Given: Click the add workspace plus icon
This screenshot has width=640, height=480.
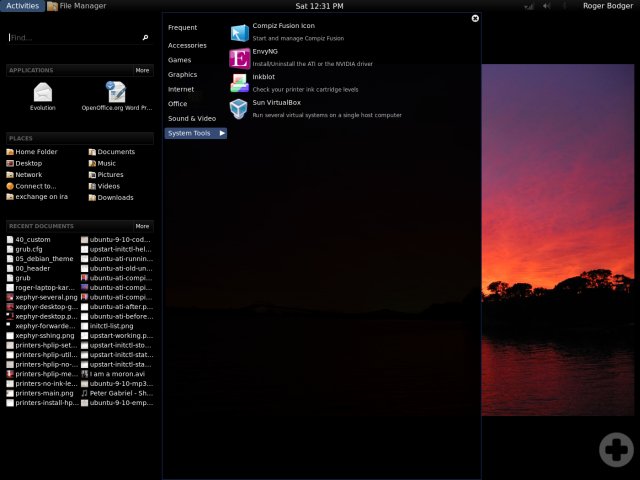Looking at the screenshot, I should tap(616, 450).
